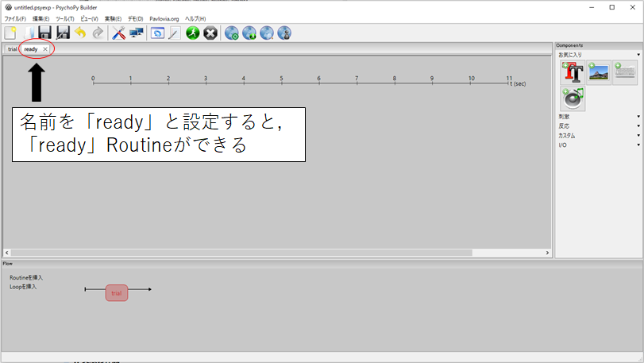Add an Image component
The height and width of the screenshot is (363, 644).
click(599, 72)
